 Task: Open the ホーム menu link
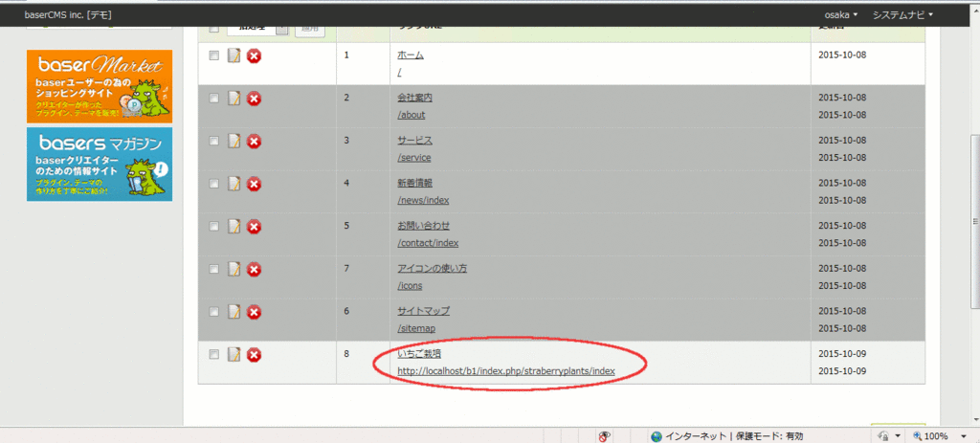pos(411,55)
